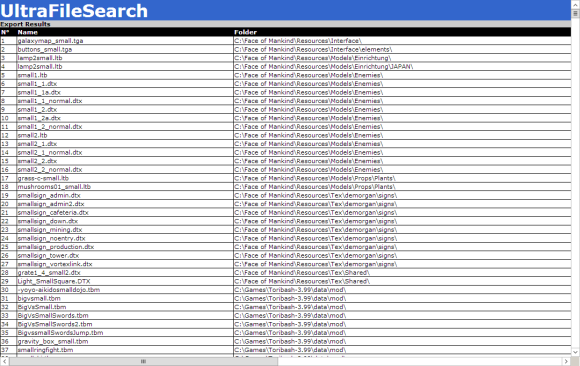The width and height of the screenshot is (580, 366).
Task: Select smallsign_mining.dtx file name
Action: click(50, 230)
